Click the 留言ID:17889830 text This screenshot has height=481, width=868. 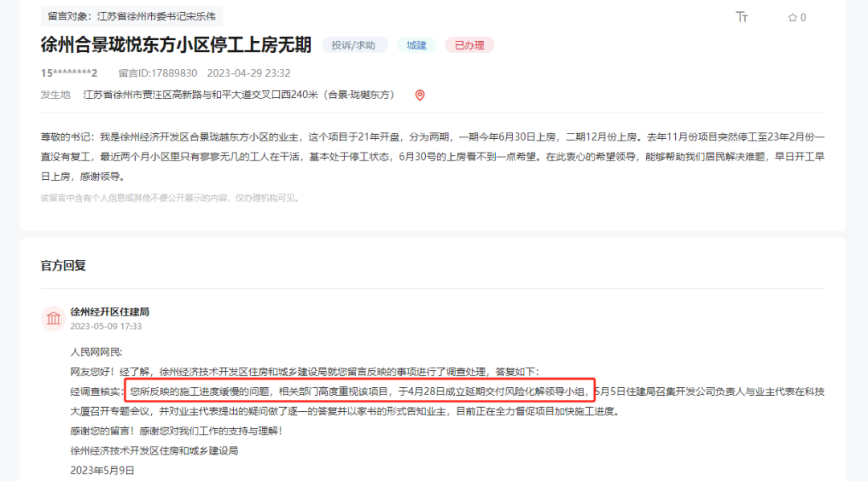tap(158, 73)
